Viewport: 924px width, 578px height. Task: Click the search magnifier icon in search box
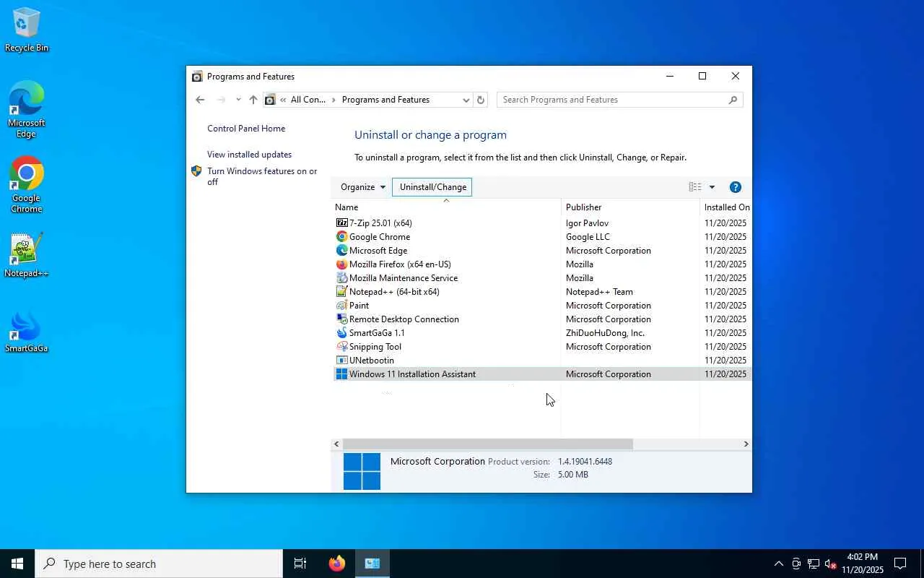(733, 100)
